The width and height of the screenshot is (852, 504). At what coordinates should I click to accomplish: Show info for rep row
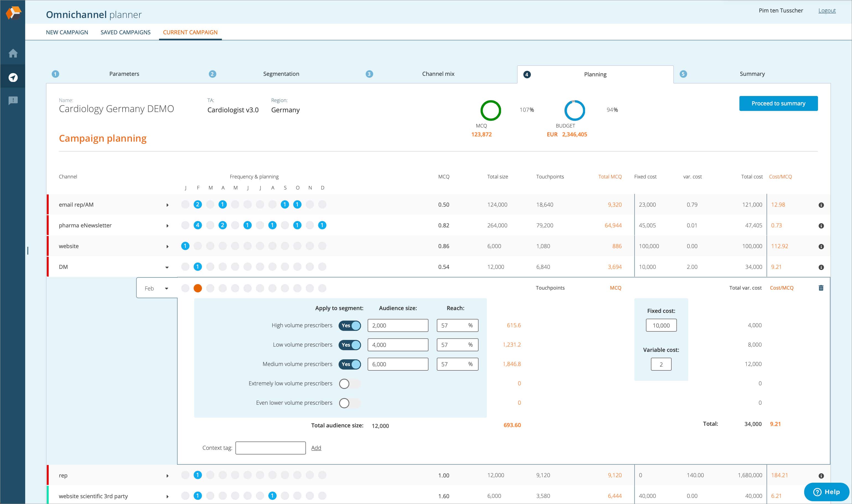(x=821, y=476)
